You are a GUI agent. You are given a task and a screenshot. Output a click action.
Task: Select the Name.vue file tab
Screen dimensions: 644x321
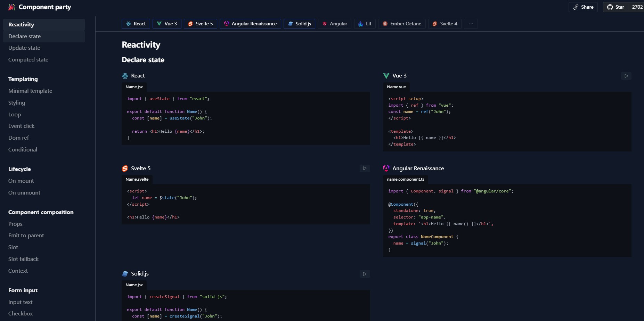[396, 87]
